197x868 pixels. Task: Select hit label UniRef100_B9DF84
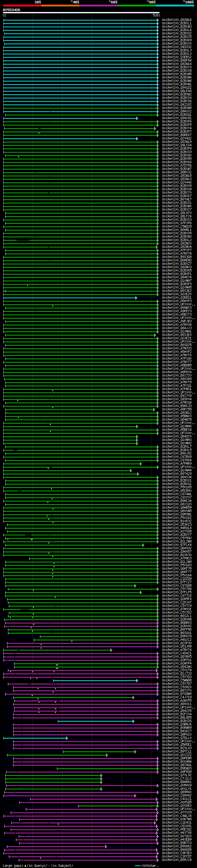pyautogui.click(x=177, y=61)
